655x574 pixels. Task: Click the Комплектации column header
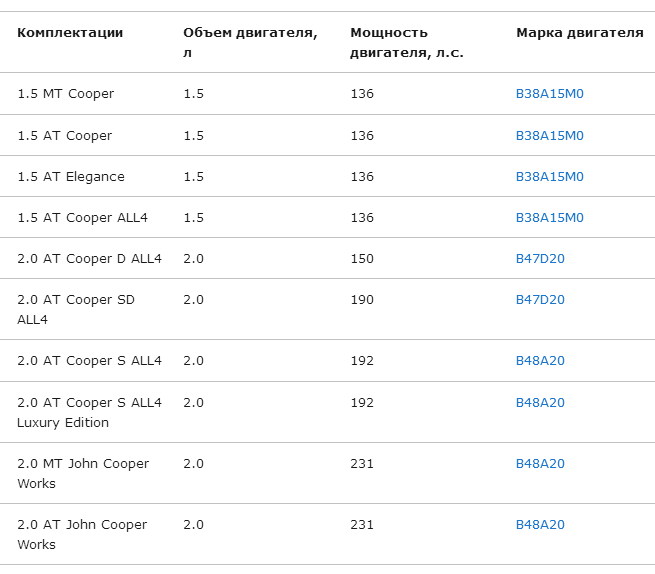pyautogui.click(x=70, y=33)
